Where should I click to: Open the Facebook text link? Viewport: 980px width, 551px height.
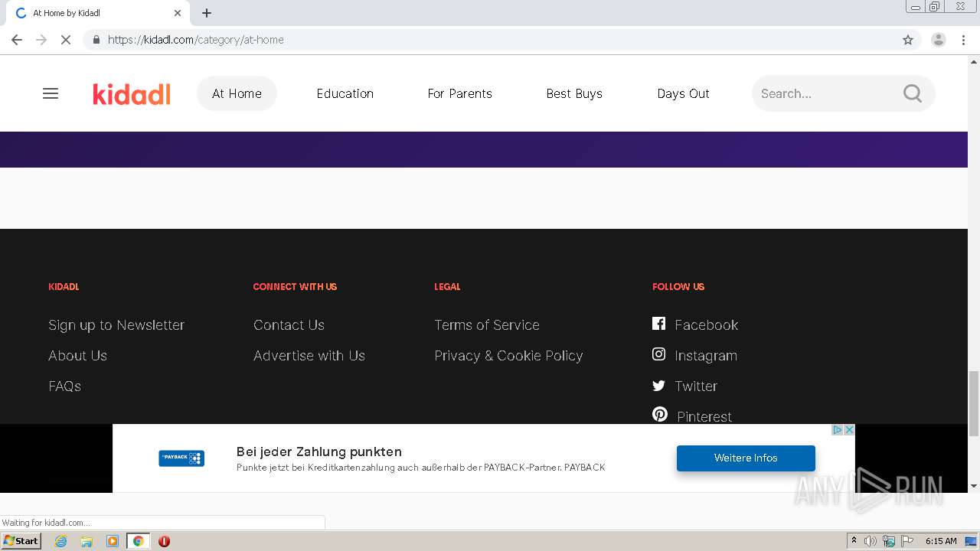point(706,324)
